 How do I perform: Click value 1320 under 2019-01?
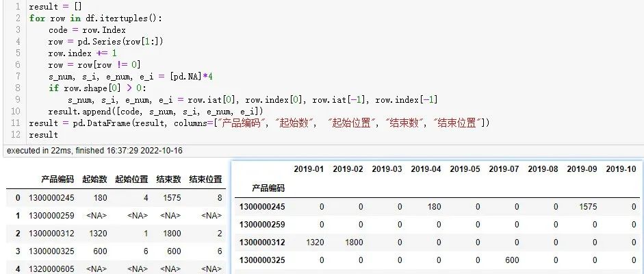click(315, 242)
